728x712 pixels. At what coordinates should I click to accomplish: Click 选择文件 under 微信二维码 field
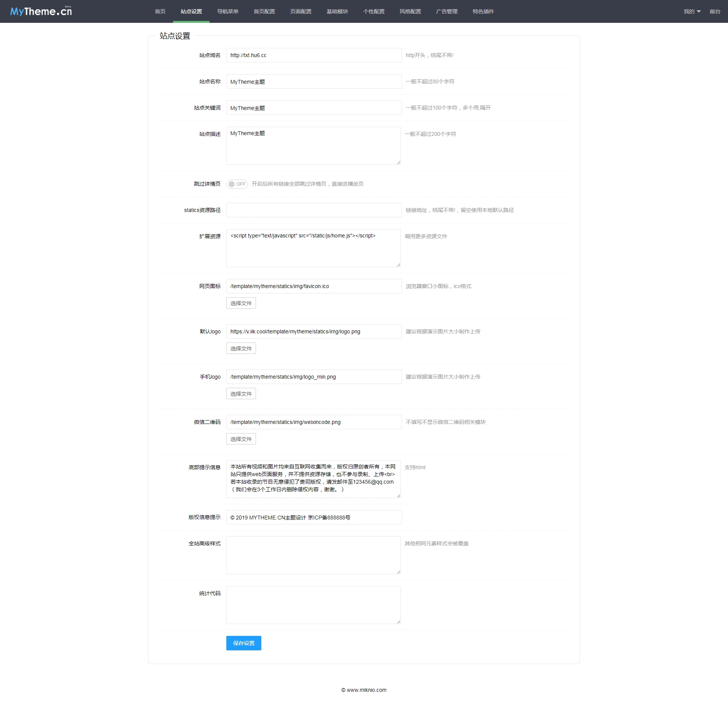click(241, 439)
